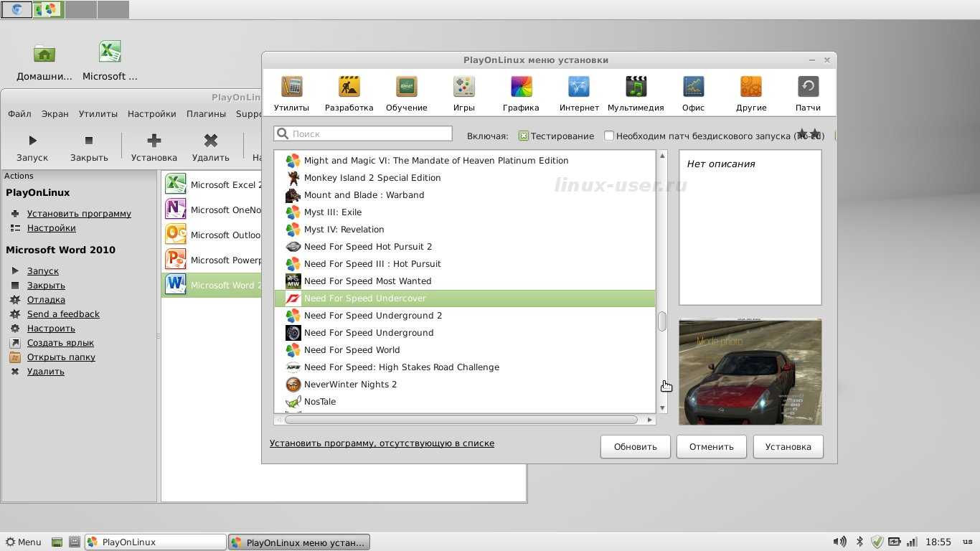Open link to install an unlisted program

click(382, 443)
